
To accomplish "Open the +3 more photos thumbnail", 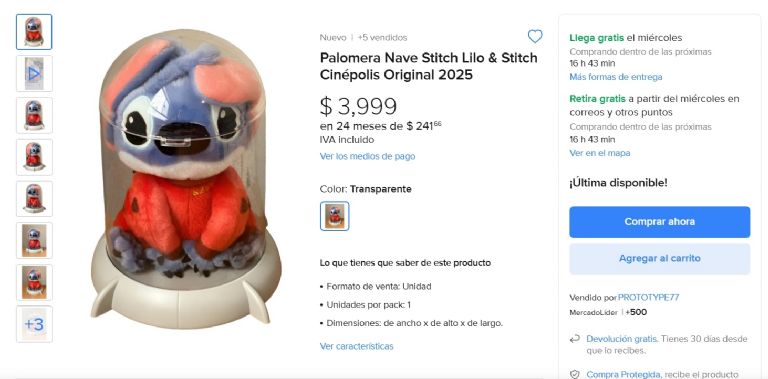I will click(34, 324).
